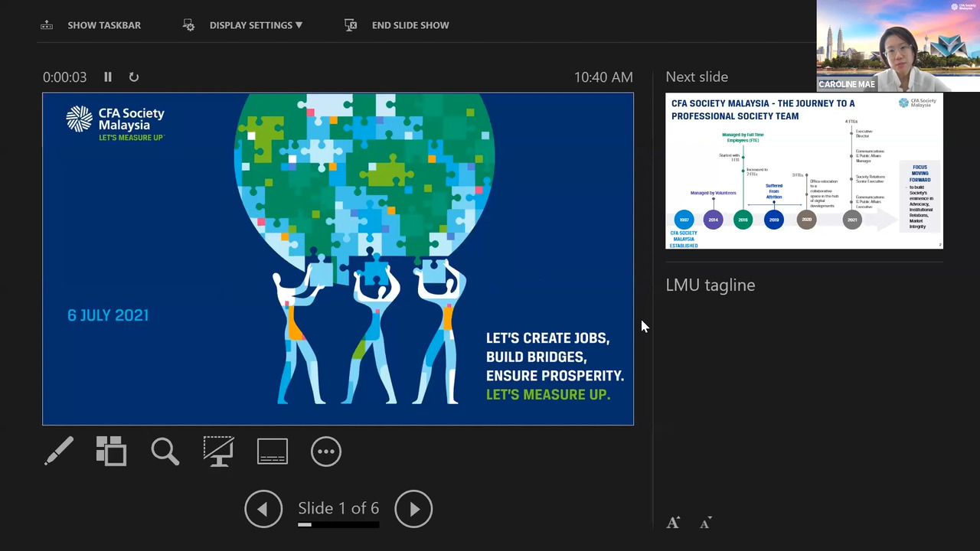Click the Display Settings monitor icon
The width and height of the screenshot is (980, 551).
[x=188, y=25]
